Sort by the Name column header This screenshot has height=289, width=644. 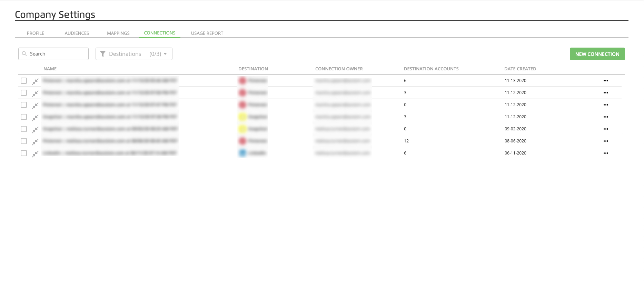(50, 69)
